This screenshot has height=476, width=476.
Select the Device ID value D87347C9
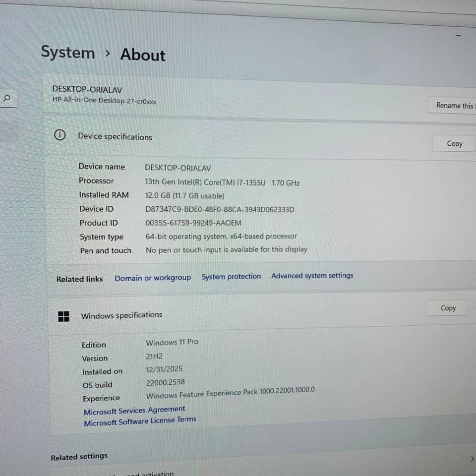tap(220, 209)
